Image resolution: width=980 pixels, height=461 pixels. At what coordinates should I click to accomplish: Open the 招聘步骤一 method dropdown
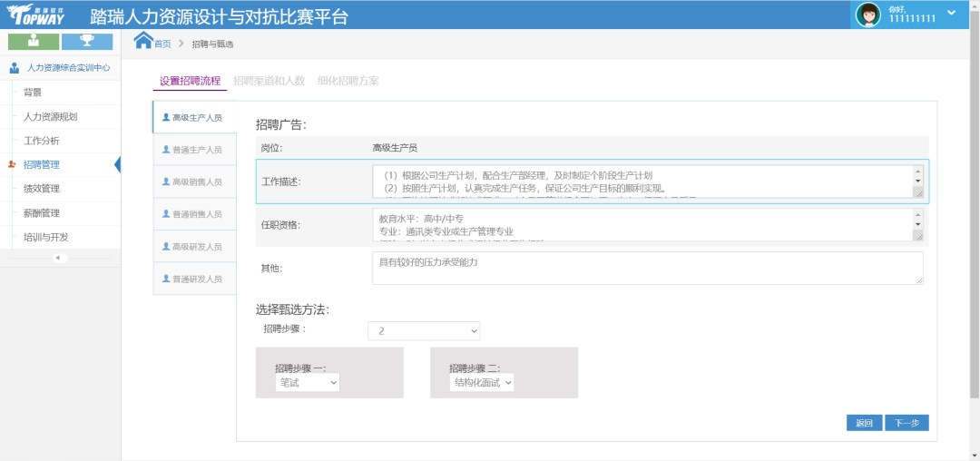click(308, 383)
